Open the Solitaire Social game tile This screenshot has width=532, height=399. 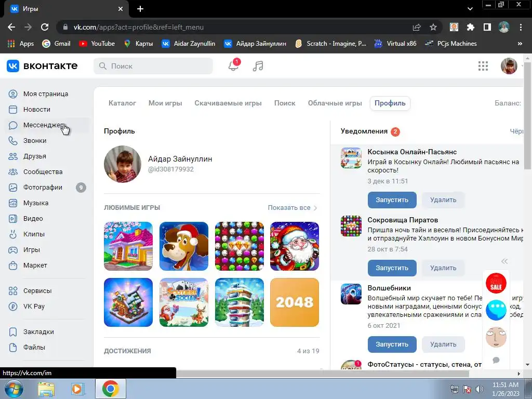click(184, 302)
